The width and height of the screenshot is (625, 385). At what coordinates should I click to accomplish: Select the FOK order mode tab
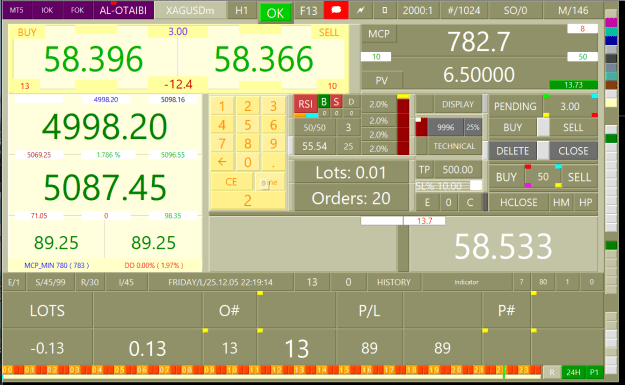point(77,10)
